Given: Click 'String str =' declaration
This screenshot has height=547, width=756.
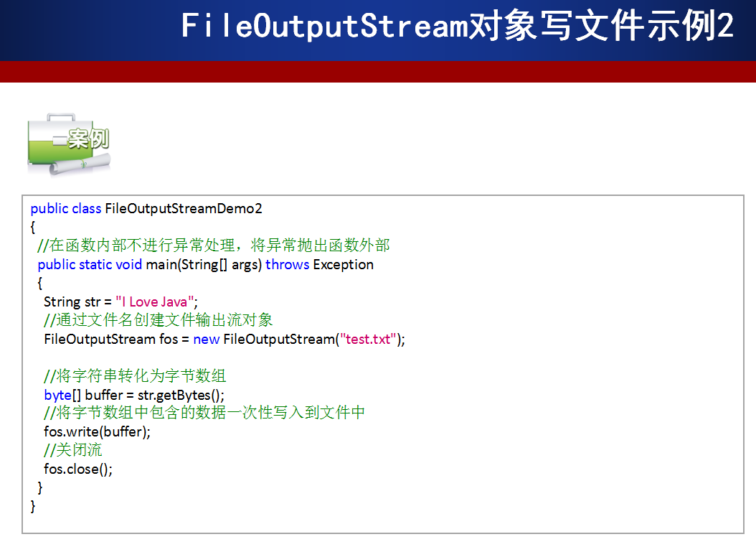Looking at the screenshot, I should 77,301.
